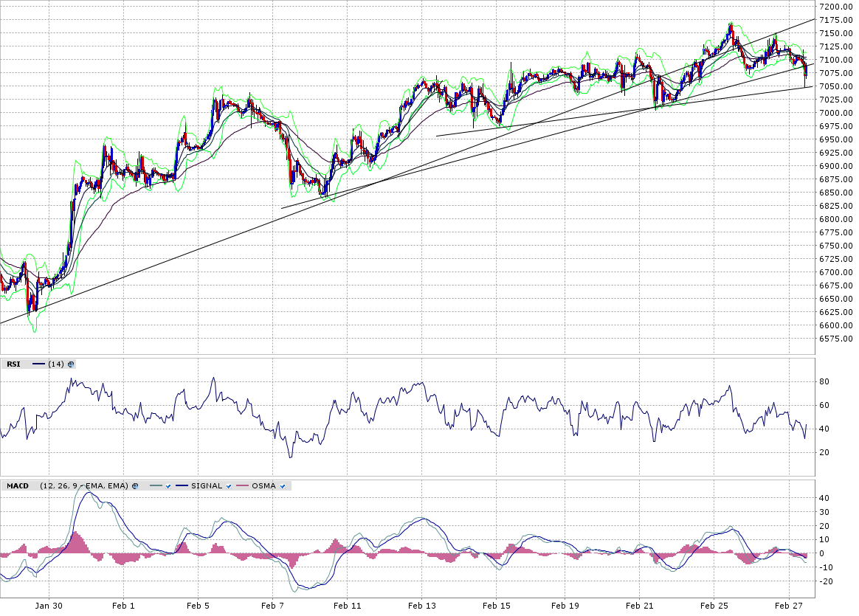Screen dimensions: 859x616
Task: Click the RSI period (14) parameter
Action: (x=56, y=364)
